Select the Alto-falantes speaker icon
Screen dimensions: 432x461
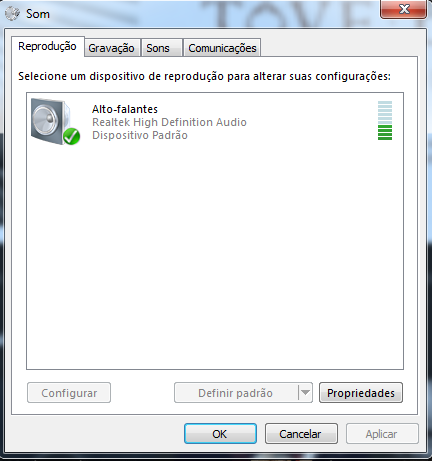(54, 121)
